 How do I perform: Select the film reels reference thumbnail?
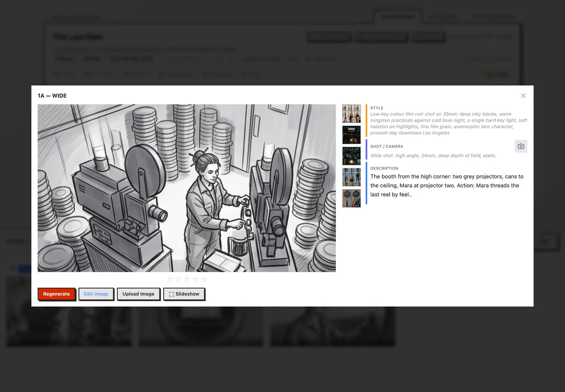coord(351,198)
